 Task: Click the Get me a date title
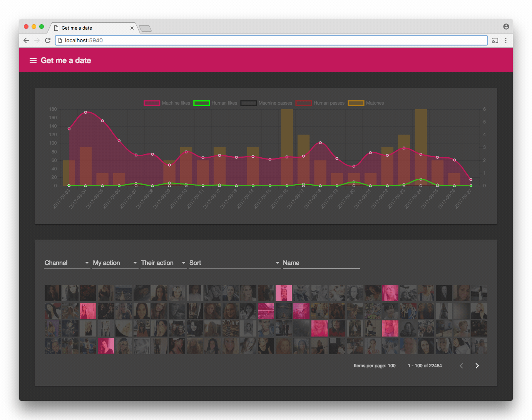tap(66, 60)
